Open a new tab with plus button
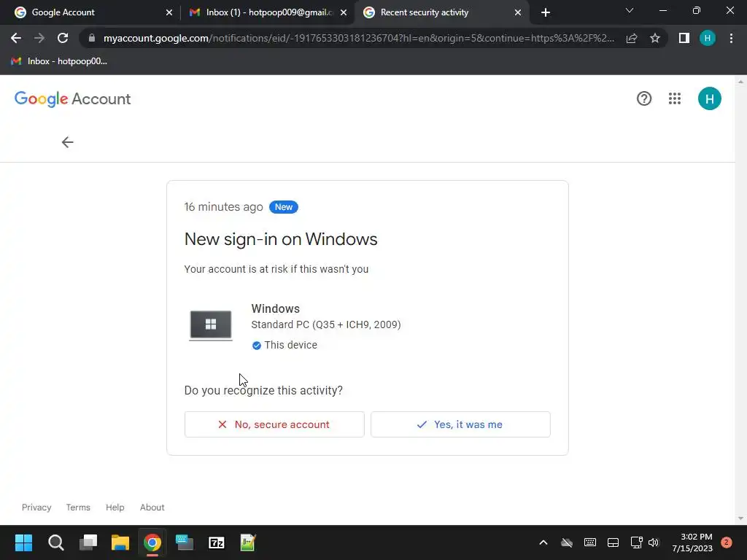The height and width of the screenshot is (560, 747). (x=546, y=12)
